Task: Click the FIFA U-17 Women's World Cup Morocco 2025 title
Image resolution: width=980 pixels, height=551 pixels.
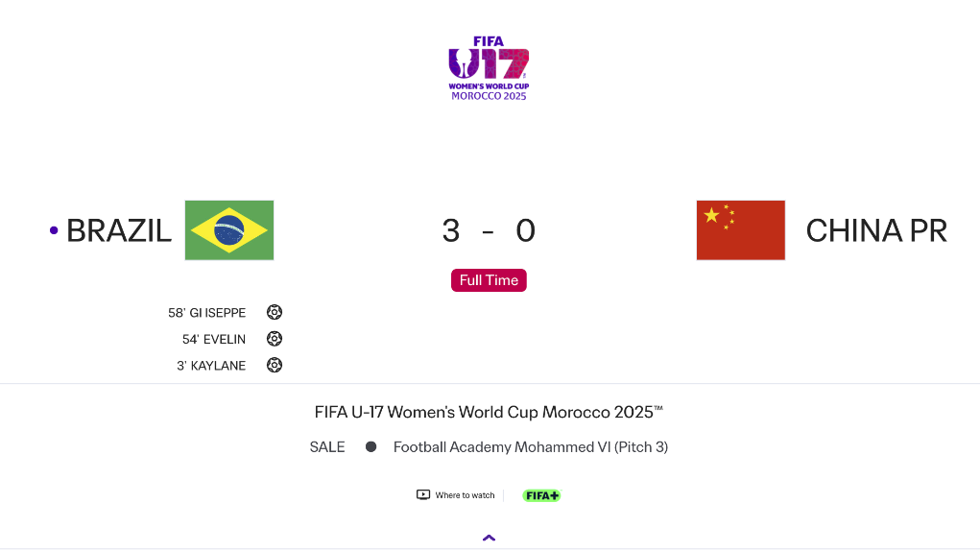Action: click(489, 412)
